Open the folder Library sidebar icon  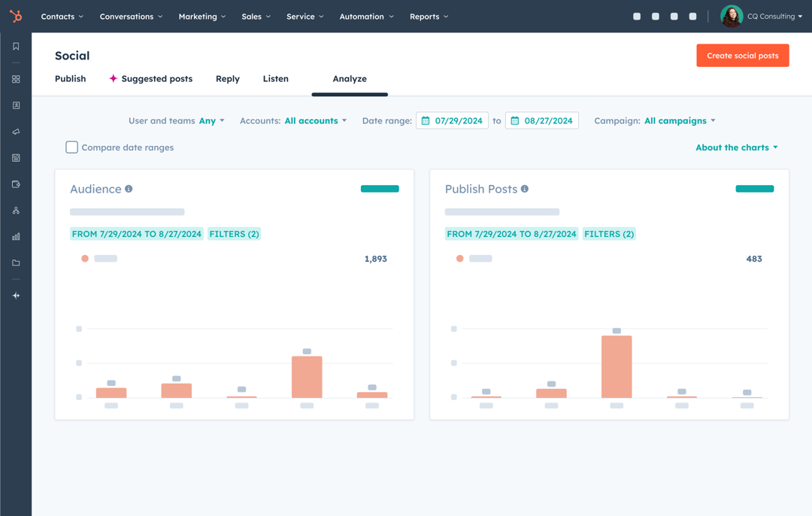pos(16,263)
